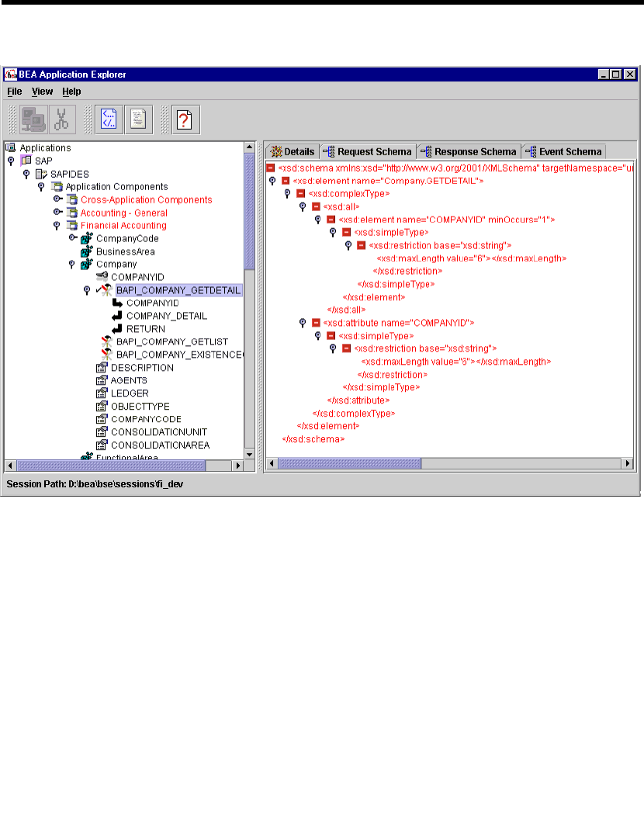This screenshot has width=644, height=835.
Task: Collapse the SAP tree node
Action: pos(11,161)
